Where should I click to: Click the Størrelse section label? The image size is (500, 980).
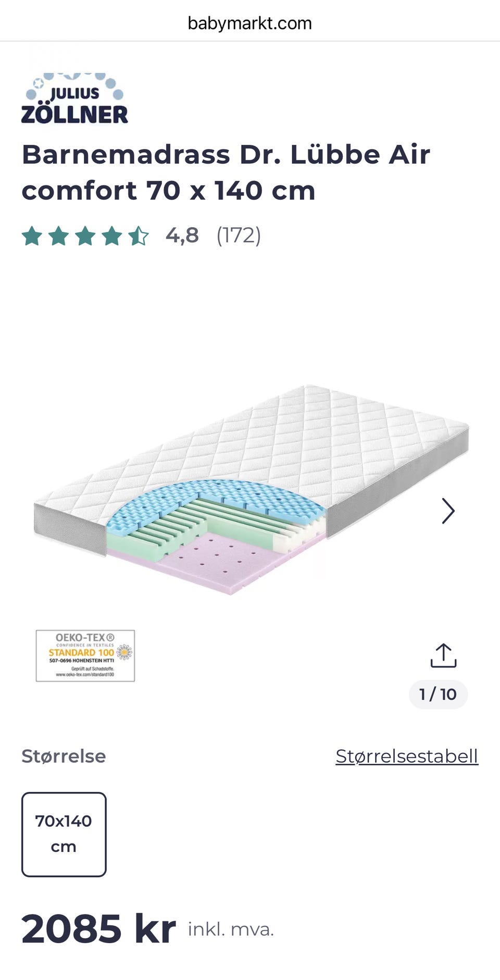(x=64, y=756)
